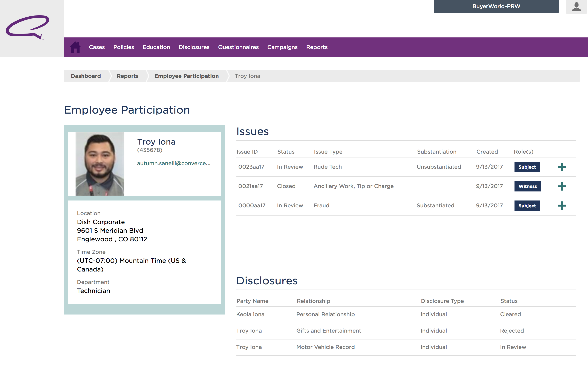Open the Reports navigation item

coord(317,47)
